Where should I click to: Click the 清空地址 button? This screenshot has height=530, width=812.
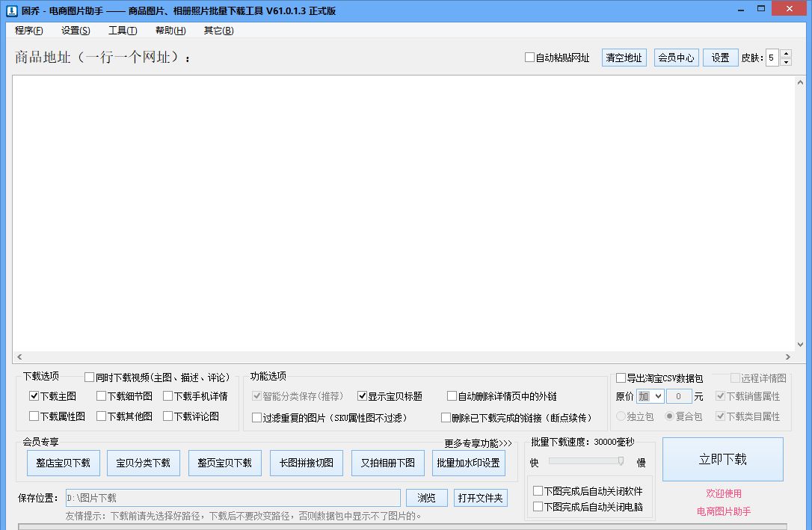tap(624, 57)
